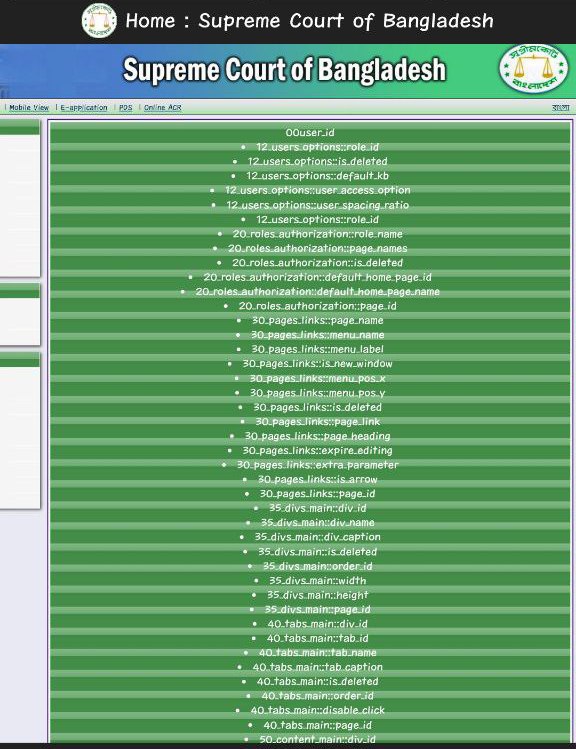The height and width of the screenshot is (749, 576).
Task: Click the 35_divs_main::div_name row
Action: pyautogui.click(x=318, y=523)
